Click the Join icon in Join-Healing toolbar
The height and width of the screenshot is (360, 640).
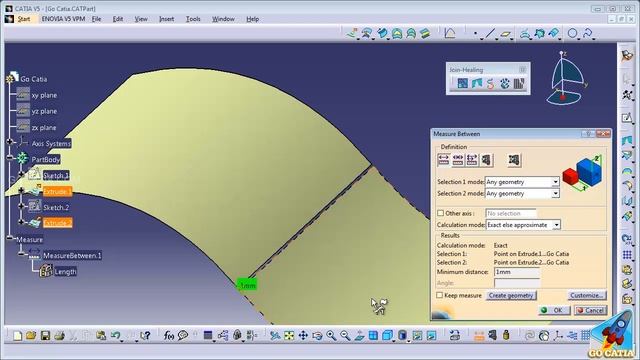pos(462,84)
